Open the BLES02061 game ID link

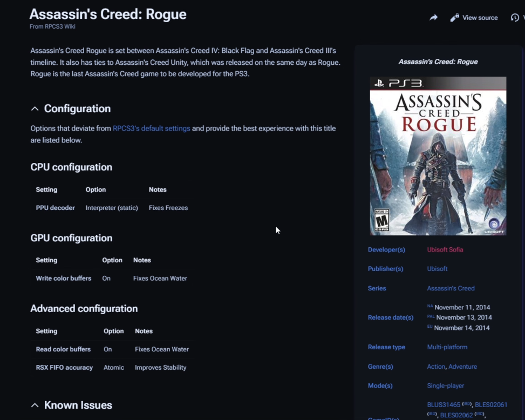[491, 404]
